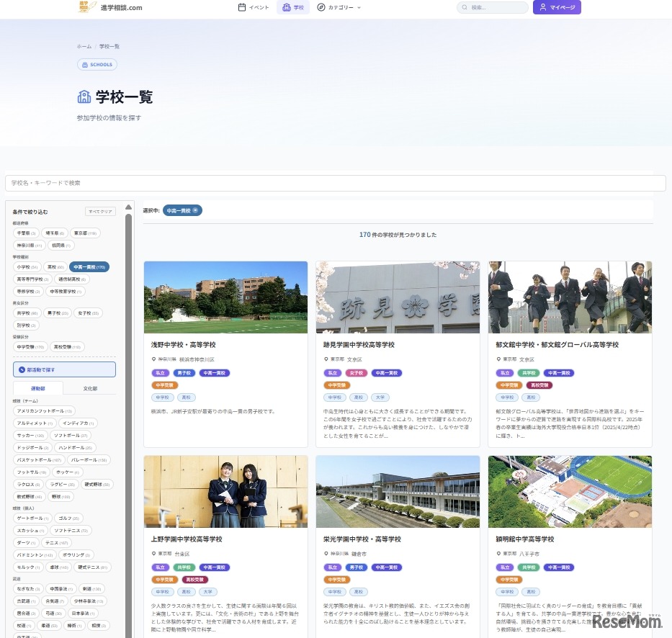Switch to the 文化部 tab
The height and width of the screenshot is (638, 672).
[90, 389]
